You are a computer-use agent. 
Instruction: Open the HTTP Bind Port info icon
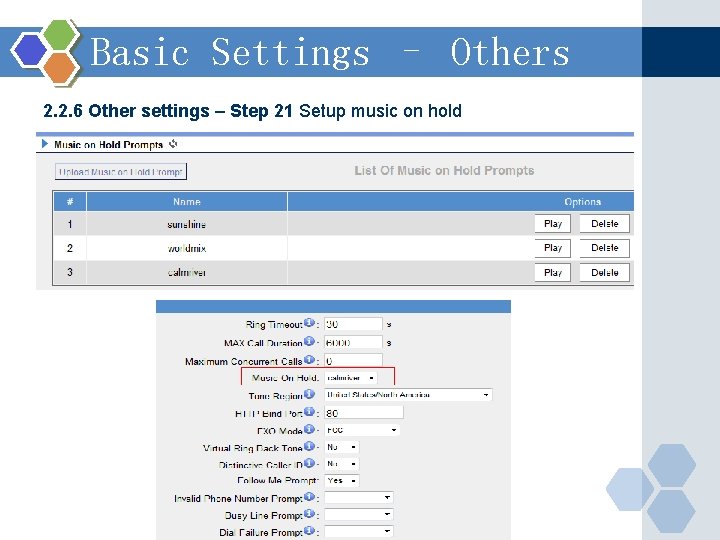309,411
